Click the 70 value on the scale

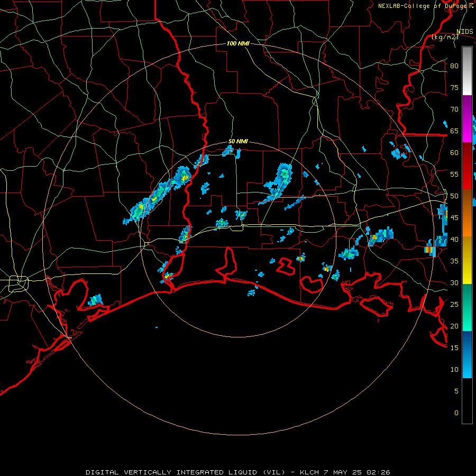(x=454, y=109)
